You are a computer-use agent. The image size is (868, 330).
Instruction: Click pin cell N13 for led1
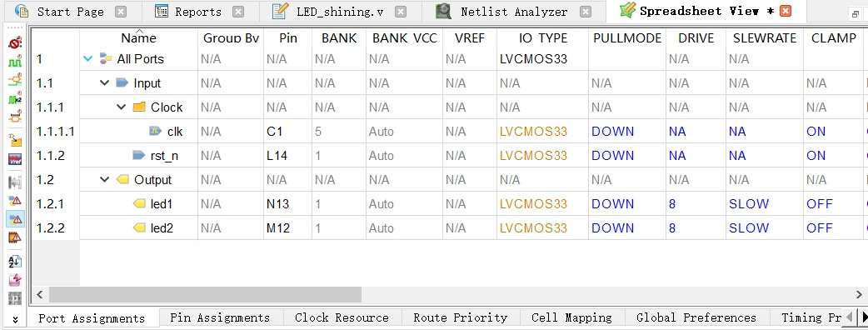tap(288, 204)
